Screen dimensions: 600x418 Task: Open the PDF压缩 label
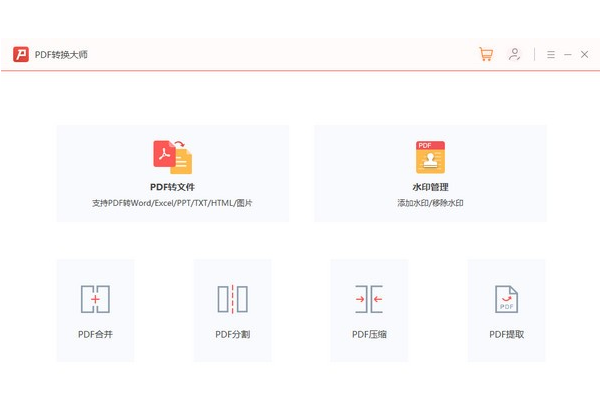[369, 334]
